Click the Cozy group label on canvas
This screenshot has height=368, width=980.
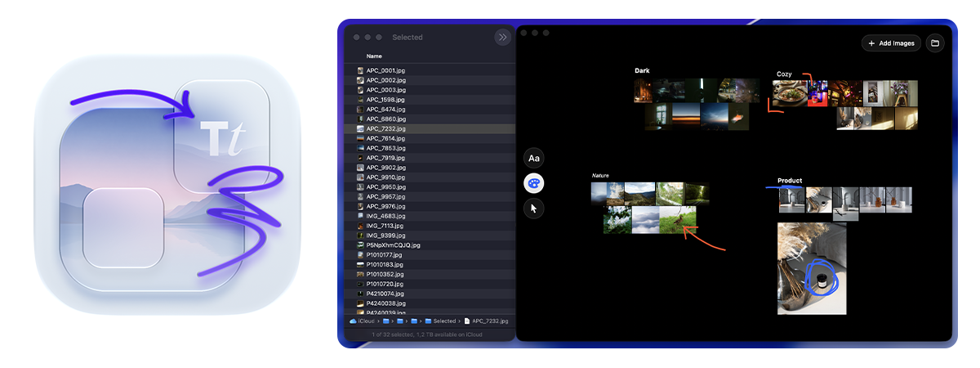click(x=784, y=74)
